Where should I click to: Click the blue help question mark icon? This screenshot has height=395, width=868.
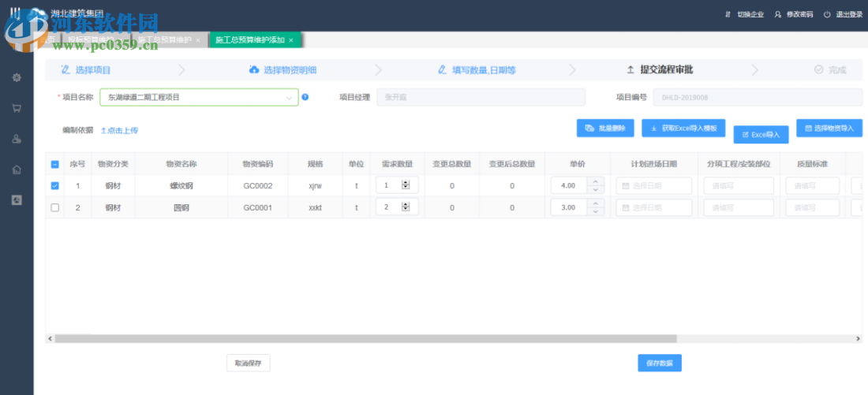(x=305, y=97)
